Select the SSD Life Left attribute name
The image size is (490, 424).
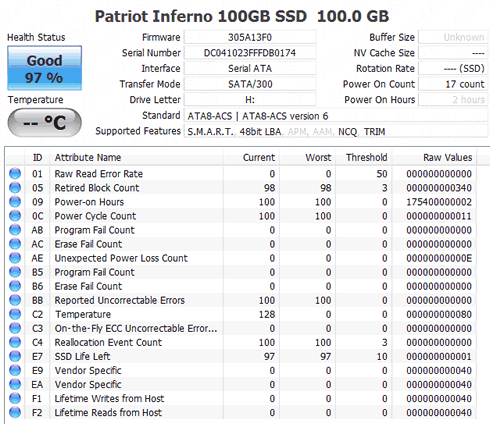(82, 356)
